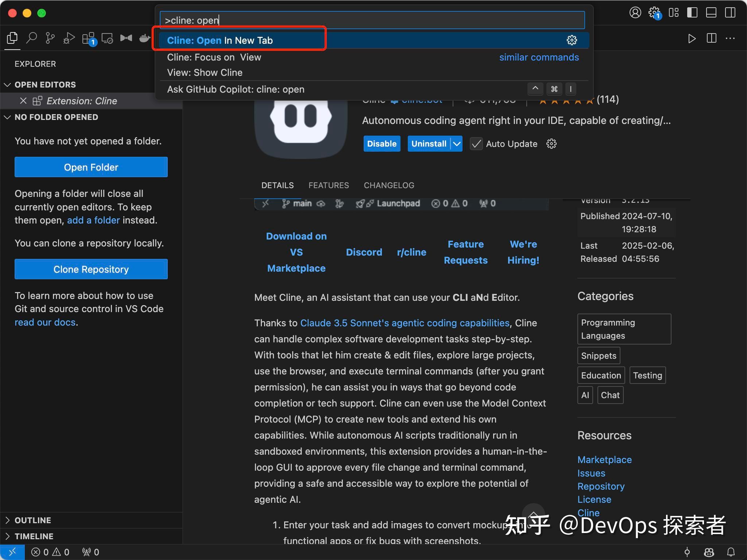Image resolution: width=747 pixels, height=560 pixels.
Task: Click the Accounts icon in the title bar
Action: (x=636, y=13)
